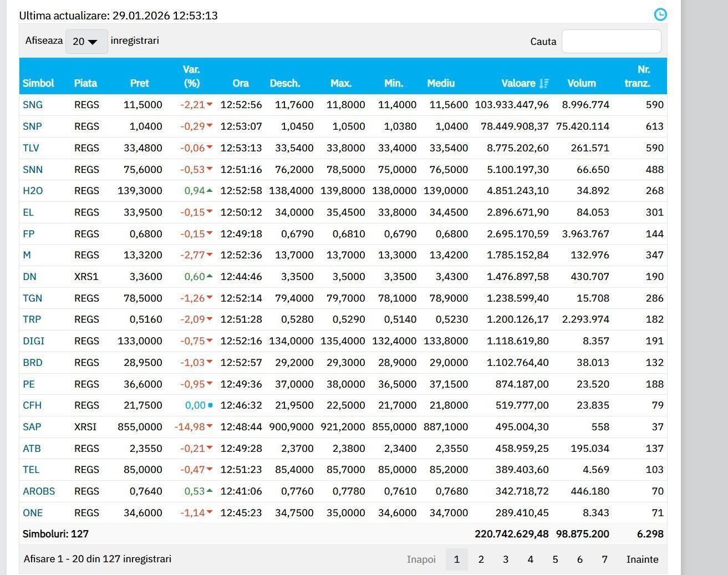Click inside the Cauta search field
Image resolution: width=728 pixels, height=575 pixels.
click(611, 41)
